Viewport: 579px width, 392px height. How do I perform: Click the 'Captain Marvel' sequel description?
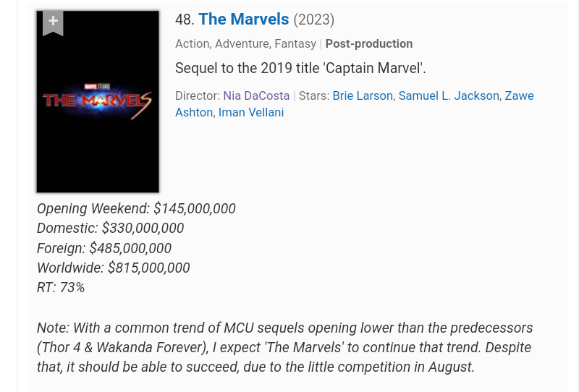(x=300, y=68)
